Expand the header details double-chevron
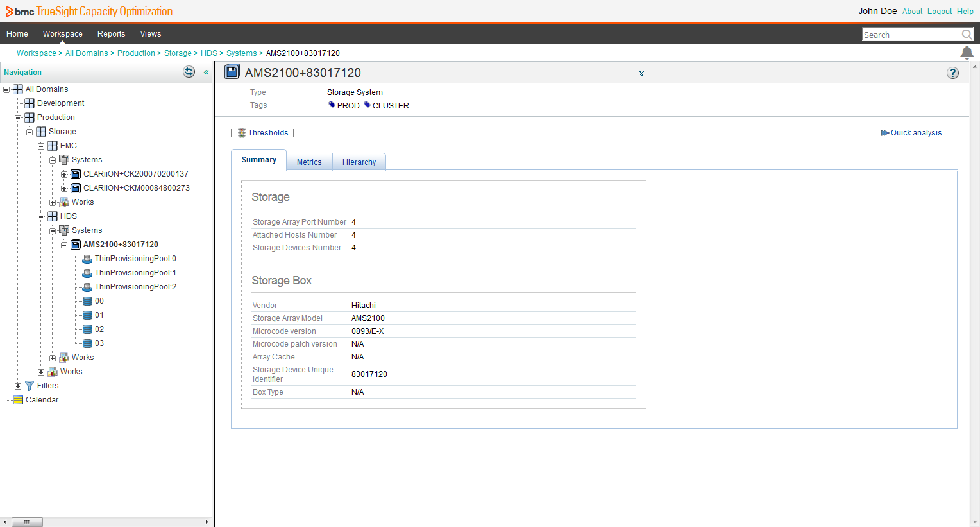The width and height of the screenshot is (980, 527). point(641,74)
